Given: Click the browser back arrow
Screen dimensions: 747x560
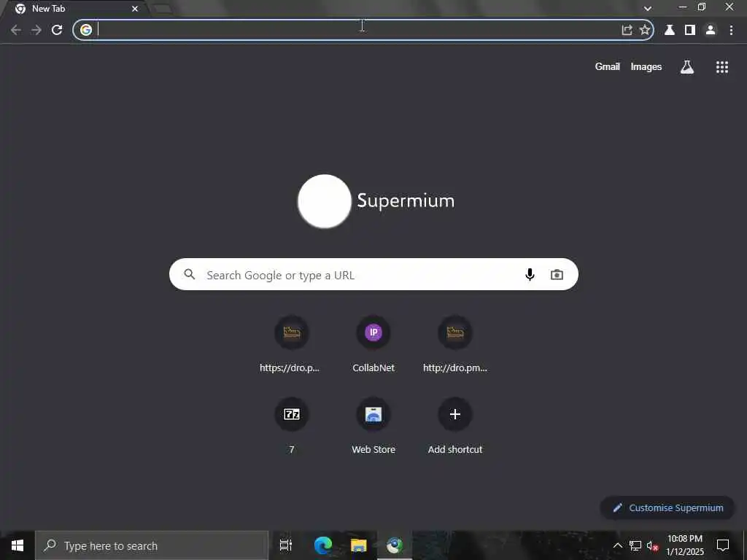Looking at the screenshot, I should click(x=16, y=30).
